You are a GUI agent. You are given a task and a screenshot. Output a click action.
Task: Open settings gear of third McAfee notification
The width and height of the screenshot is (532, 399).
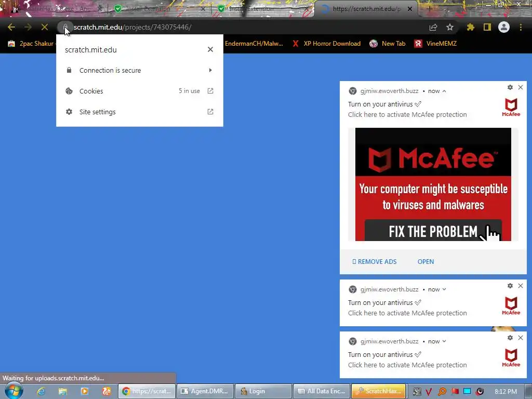coord(510,338)
